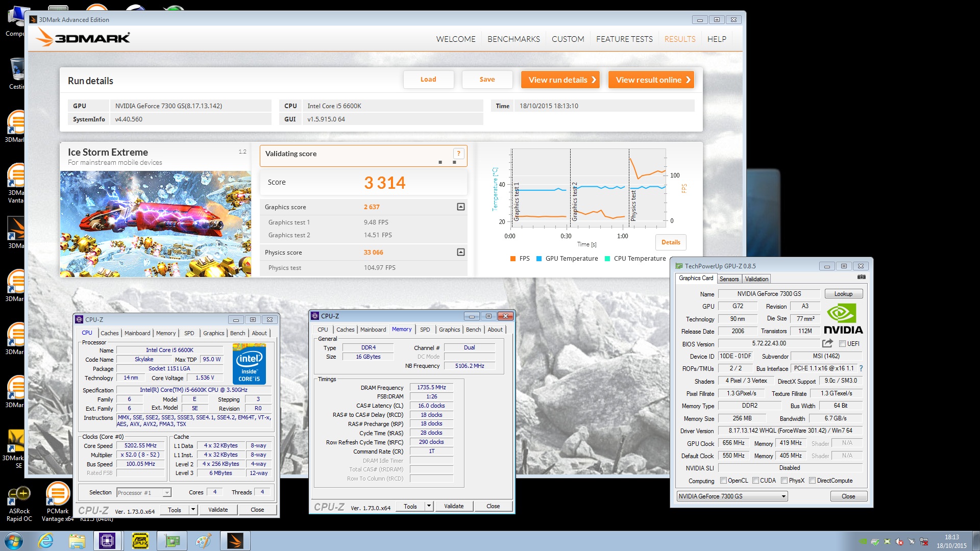The image size is (980, 551).
Task: Open the FEATURE TESTS menu in 3DMark
Action: 624,39
